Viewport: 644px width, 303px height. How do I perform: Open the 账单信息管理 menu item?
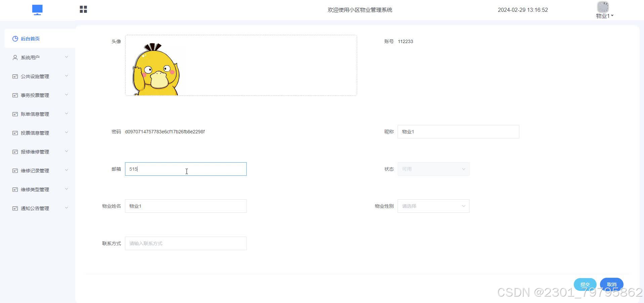point(40,114)
